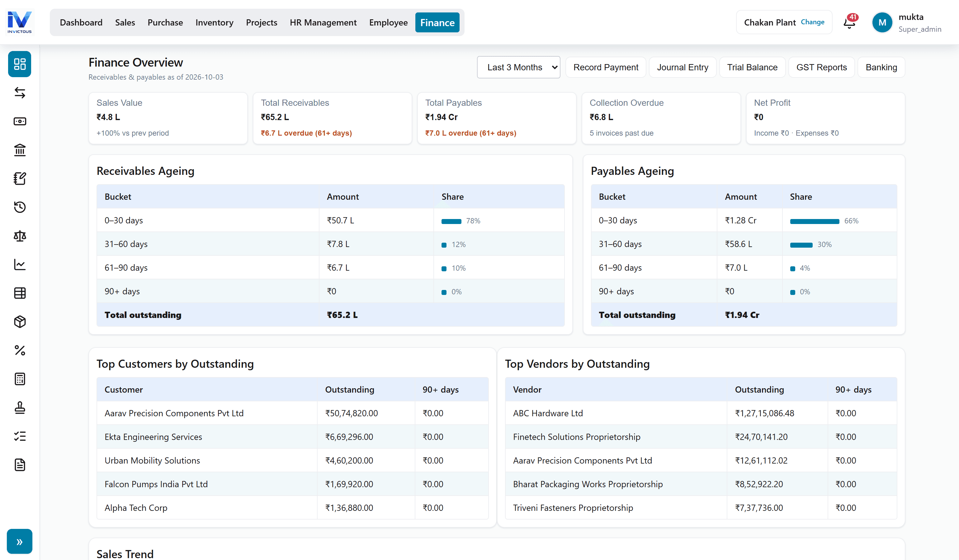Select Bharat Packaging Works Proprietorship row
The width and height of the screenshot is (959, 560).
(x=701, y=483)
